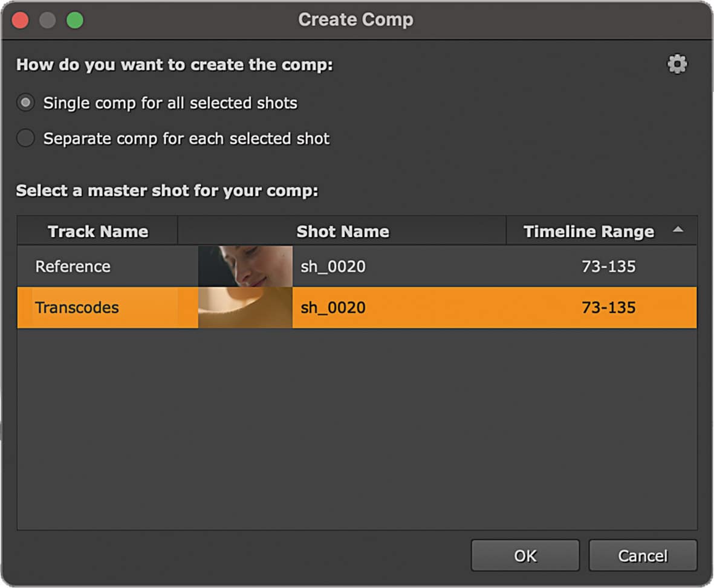The image size is (714, 588).
Task: Select 'Single comp for all selected shots'
Action: (25, 103)
